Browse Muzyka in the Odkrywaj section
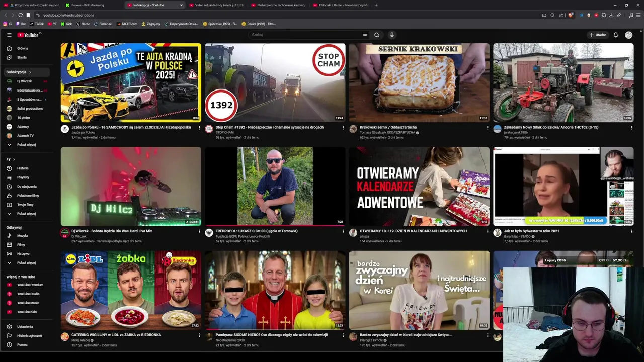Image resolution: width=644 pixels, height=362 pixels. click(26, 236)
